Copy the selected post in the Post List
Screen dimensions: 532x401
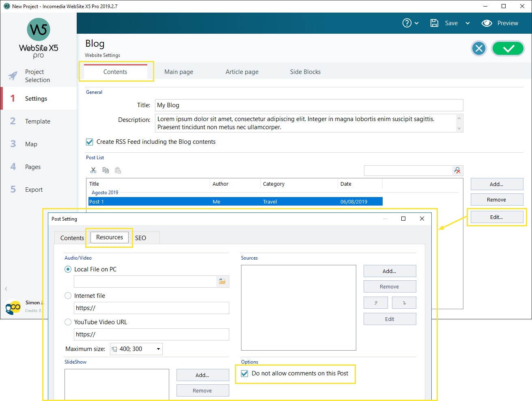(x=106, y=170)
